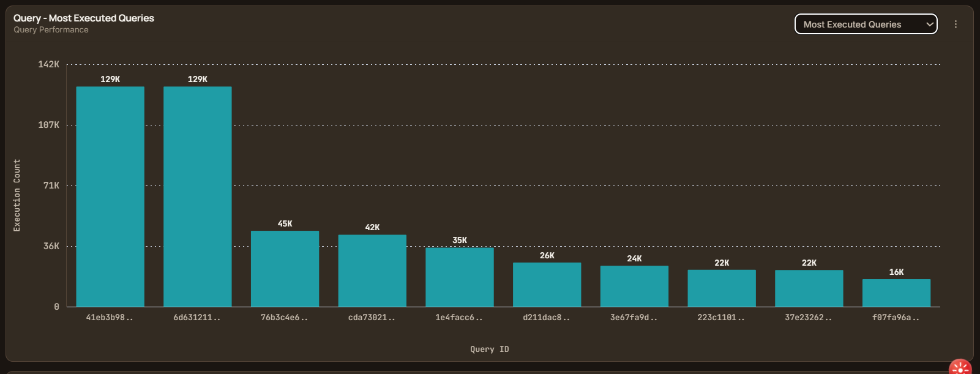Image resolution: width=980 pixels, height=374 pixels.
Task: Open the Most Executed Queries dropdown
Action: click(866, 24)
